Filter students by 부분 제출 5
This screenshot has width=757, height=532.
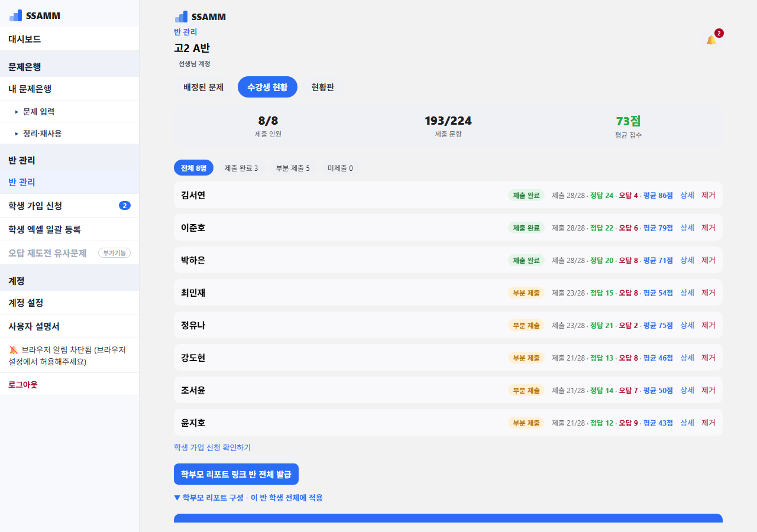pos(293,168)
